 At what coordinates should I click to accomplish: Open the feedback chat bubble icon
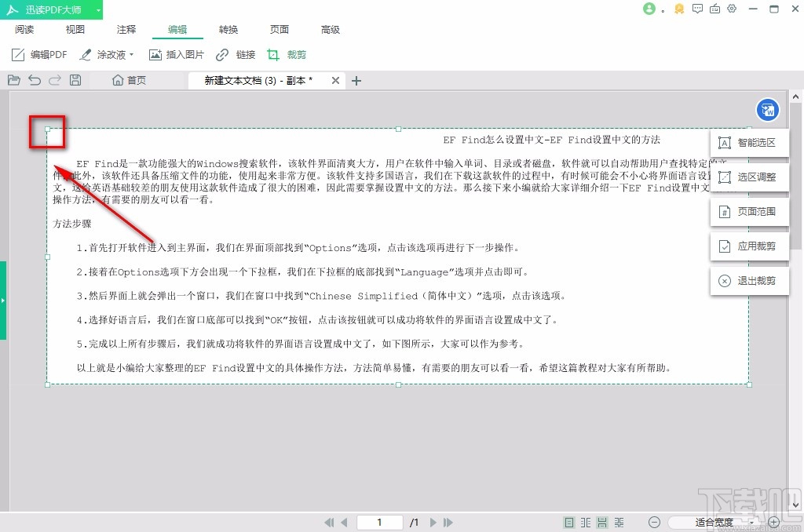pyautogui.click(x=697, y=9)
